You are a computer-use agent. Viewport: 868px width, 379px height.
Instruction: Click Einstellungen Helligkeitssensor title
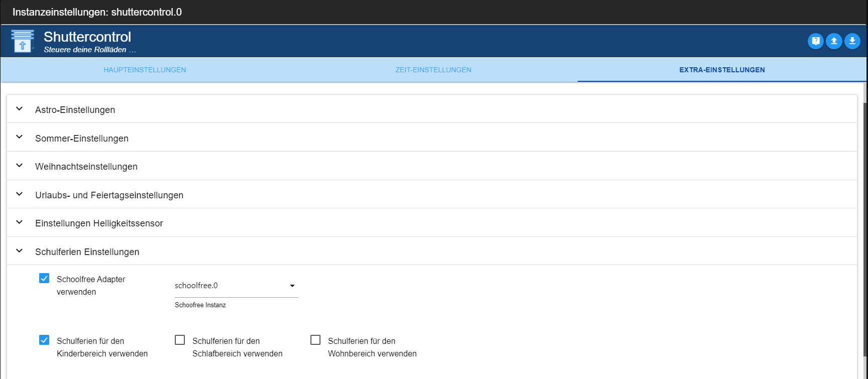(99, 223)
